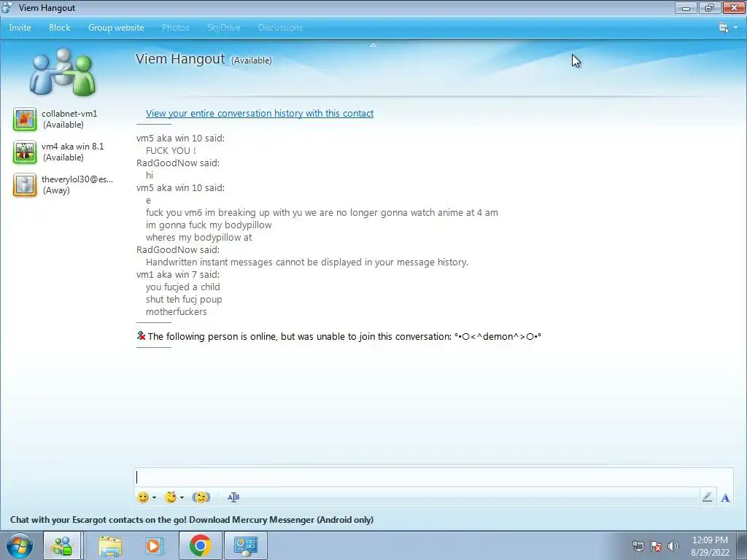The image size is (747, 560).
Task: Open Windows Explorer taskbar icon
Action: click(110, 545)
